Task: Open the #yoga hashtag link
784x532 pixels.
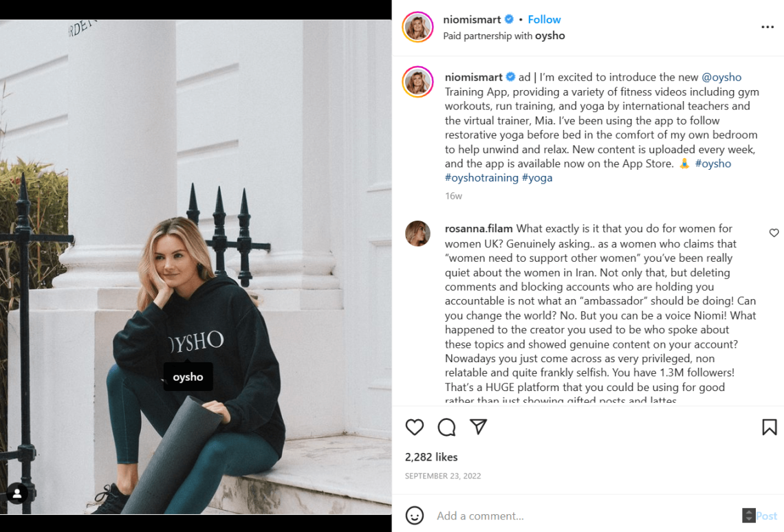Action: coord(537,177)
